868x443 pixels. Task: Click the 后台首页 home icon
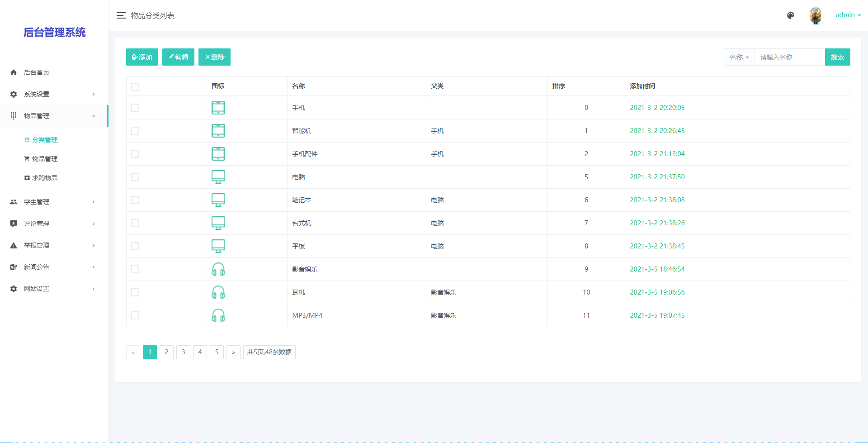pos(13,72)
